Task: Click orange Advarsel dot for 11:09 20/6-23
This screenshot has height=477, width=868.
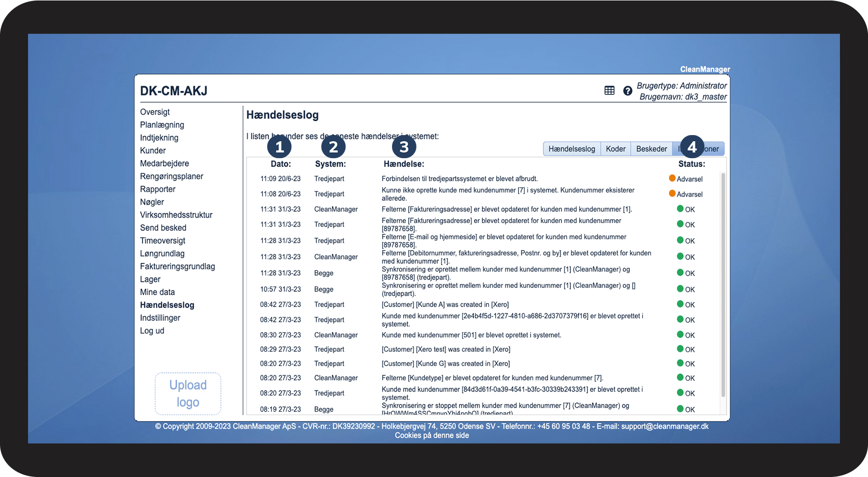Action: 672,178
